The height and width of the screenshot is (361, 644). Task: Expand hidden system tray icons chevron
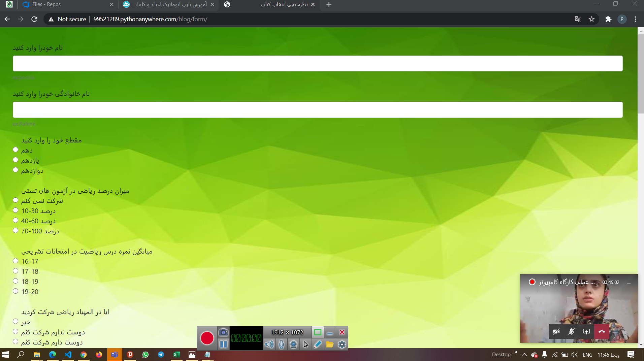click(x=524, y=355)
